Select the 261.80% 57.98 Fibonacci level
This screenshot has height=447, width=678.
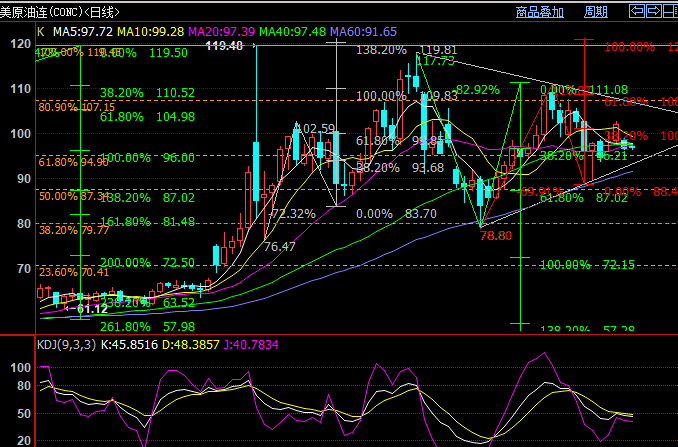point(147,326)
